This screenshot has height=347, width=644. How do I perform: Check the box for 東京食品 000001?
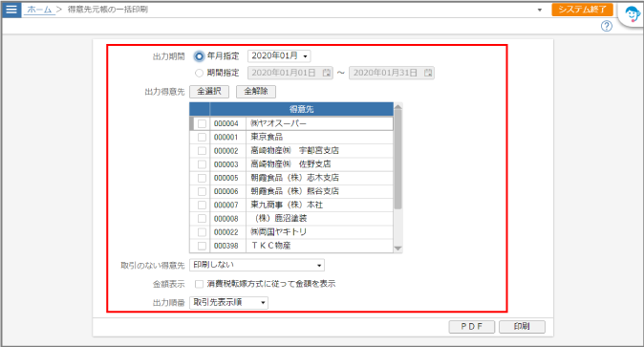pyautogui.click(x=202, y=137)
